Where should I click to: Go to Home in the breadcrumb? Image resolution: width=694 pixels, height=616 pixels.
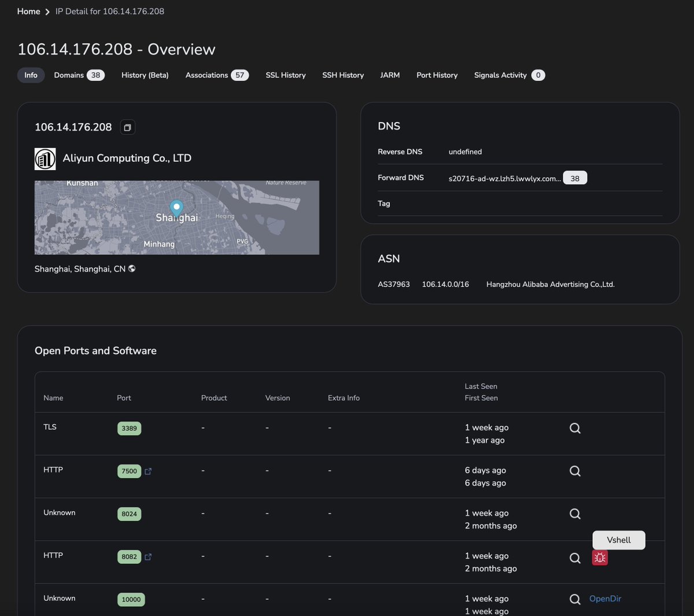tap(28, 12)
